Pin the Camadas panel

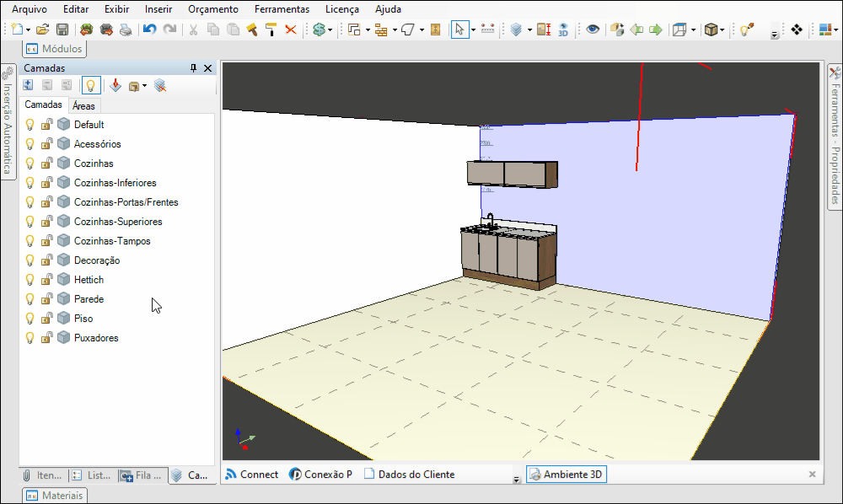click(x=194, y=67)
